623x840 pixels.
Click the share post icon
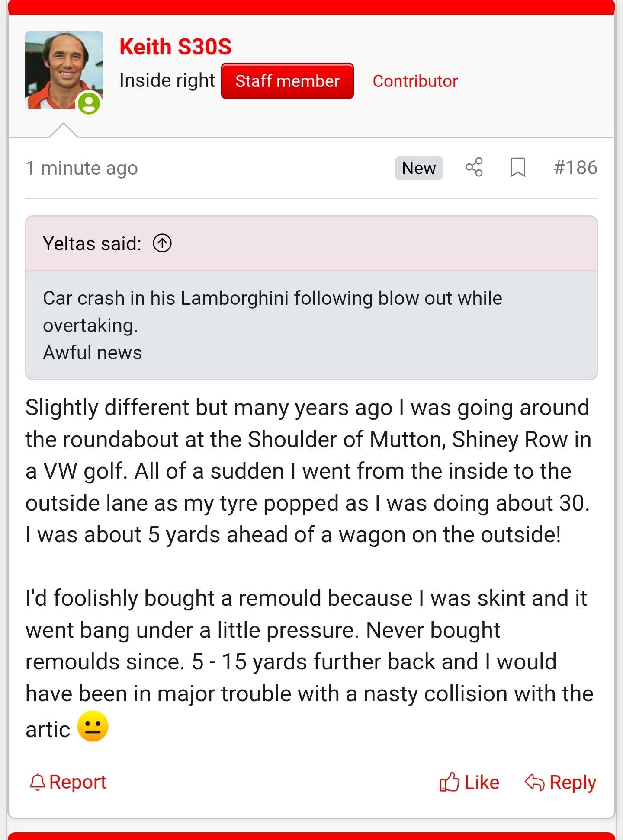pyautogui.click(x=474, y=167)
